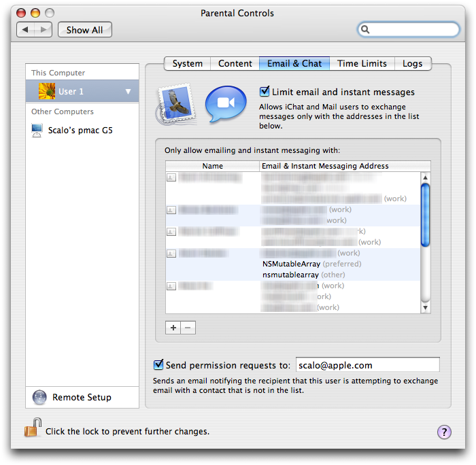Open the Logs tab
Image resolution: width=476 pixels, height=465 pixels.
click(413, 63)
